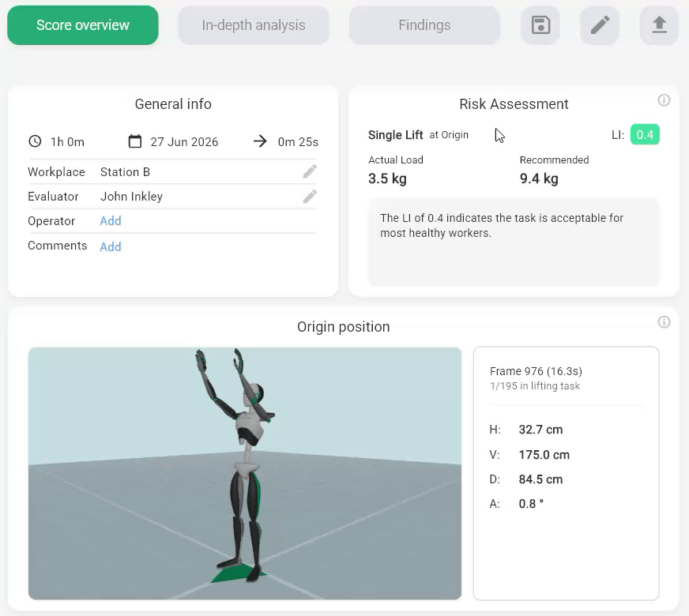Click A value 0.8 °
Image resolution: width=689 pixels, height=616 pixels.
[531, 504]
